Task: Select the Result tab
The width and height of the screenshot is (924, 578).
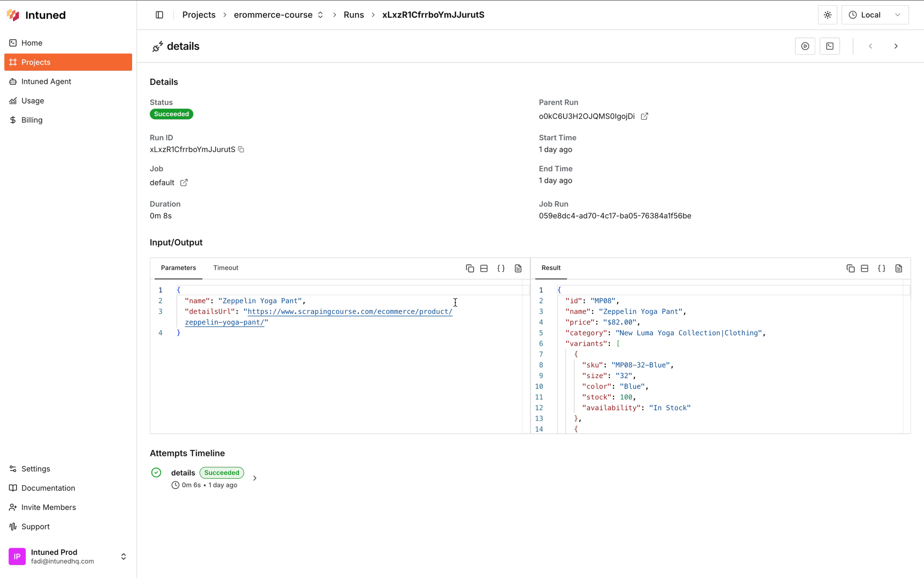Action: tap(551, 268)
